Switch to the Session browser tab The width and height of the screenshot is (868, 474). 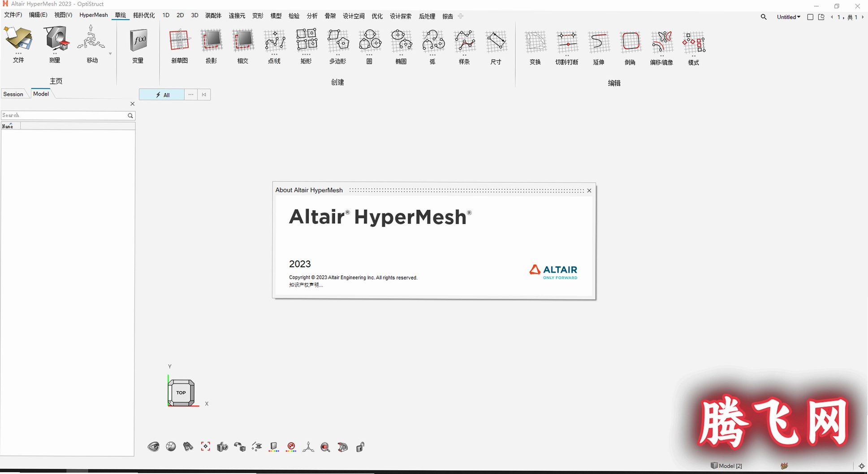[x=13, y=94]
